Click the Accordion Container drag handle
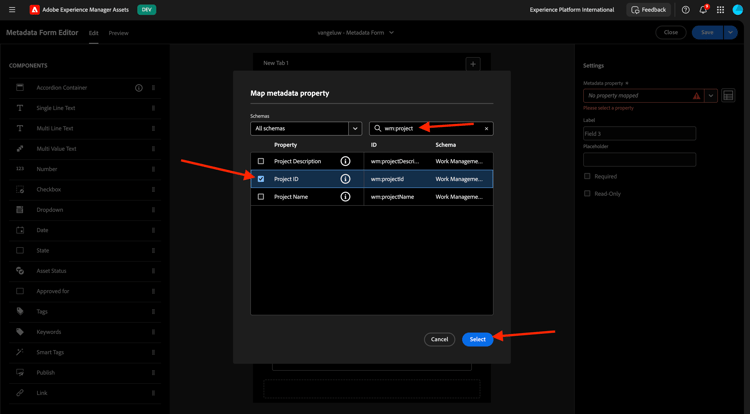 (x=154, y=88)
